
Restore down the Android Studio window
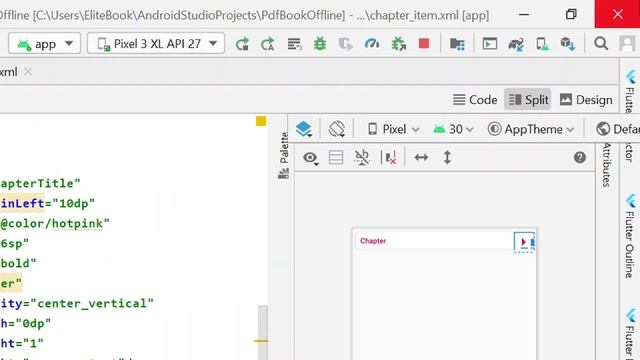[x=571, y=14]
